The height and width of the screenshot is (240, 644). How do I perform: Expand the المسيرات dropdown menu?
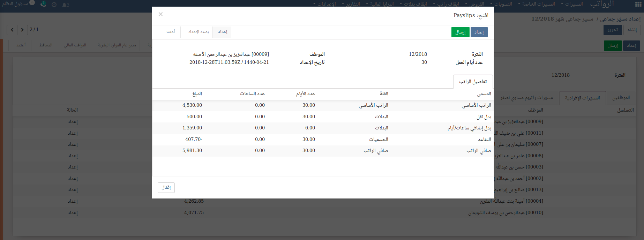click(x=571, y=4)
